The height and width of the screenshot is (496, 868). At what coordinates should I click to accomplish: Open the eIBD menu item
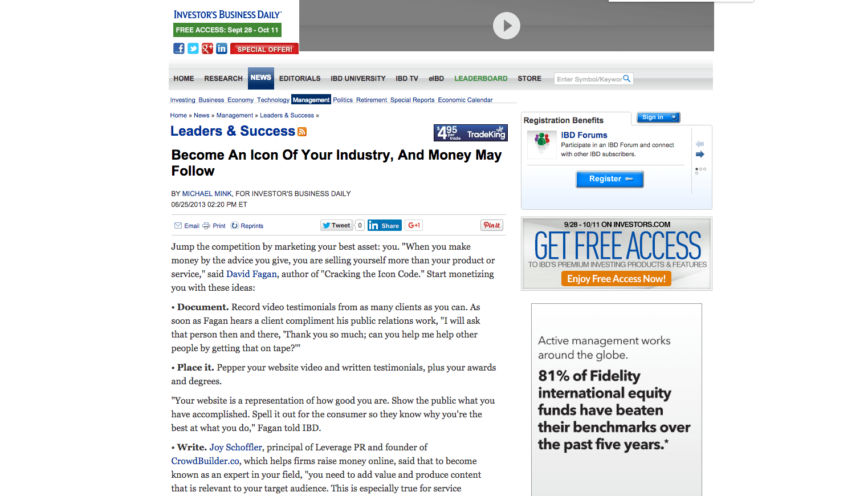(x=436, y=79)
